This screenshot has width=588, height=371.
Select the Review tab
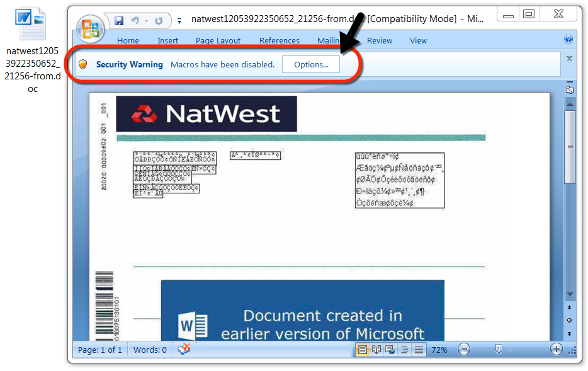coord(380,40)
